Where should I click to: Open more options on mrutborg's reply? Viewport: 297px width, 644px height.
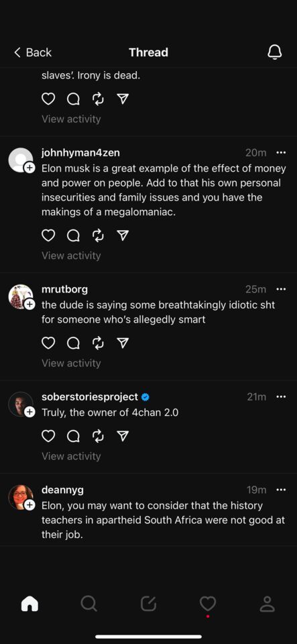[x=281, y=289]
